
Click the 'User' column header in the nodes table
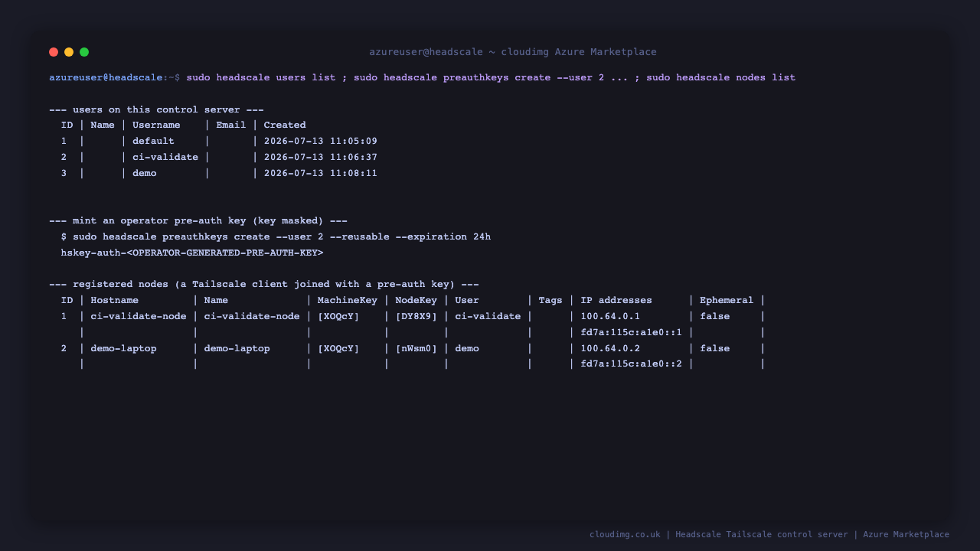(467, 300)
